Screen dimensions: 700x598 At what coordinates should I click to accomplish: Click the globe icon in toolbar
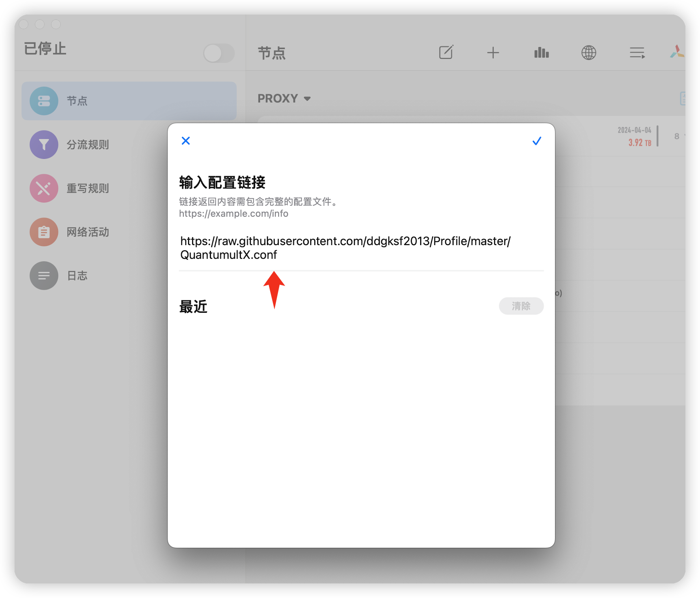pyautogui.click(x=589, y=53)
